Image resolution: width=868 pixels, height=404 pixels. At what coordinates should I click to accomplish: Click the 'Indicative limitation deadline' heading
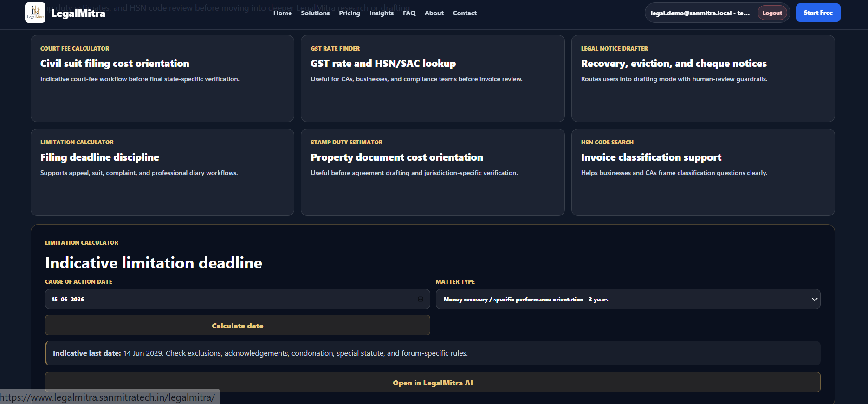tap(154, 263)
